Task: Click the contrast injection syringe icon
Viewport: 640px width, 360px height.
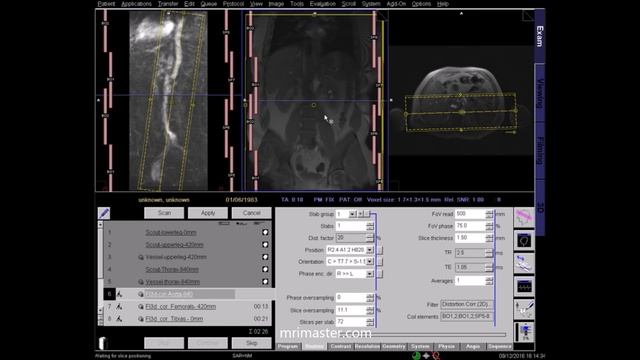Action: tap(524, 309)
